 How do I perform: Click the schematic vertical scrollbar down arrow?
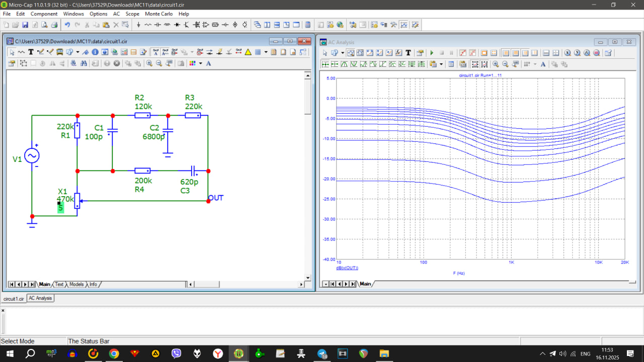(308, 277)
